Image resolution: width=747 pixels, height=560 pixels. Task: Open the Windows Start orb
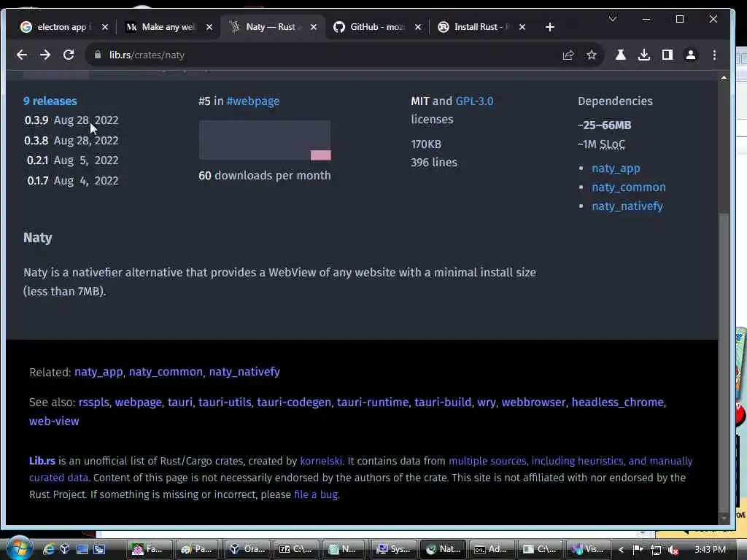pos(19,548)
